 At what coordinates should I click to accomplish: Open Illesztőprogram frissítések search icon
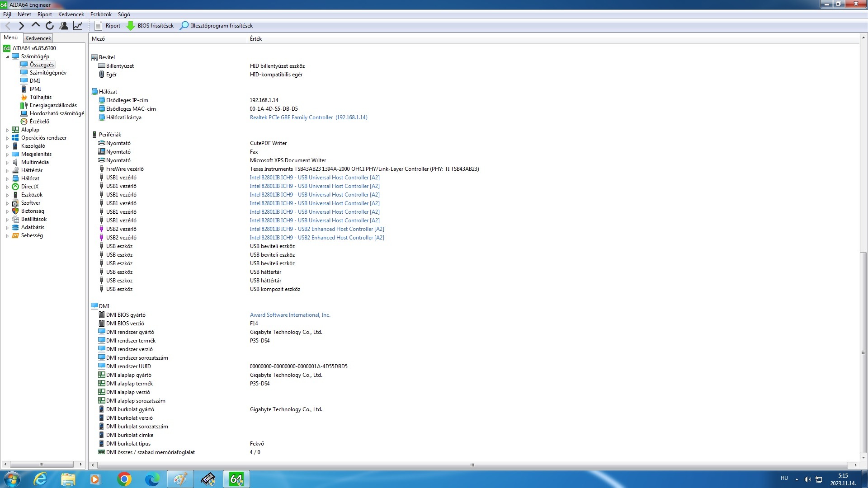[184, 26]
